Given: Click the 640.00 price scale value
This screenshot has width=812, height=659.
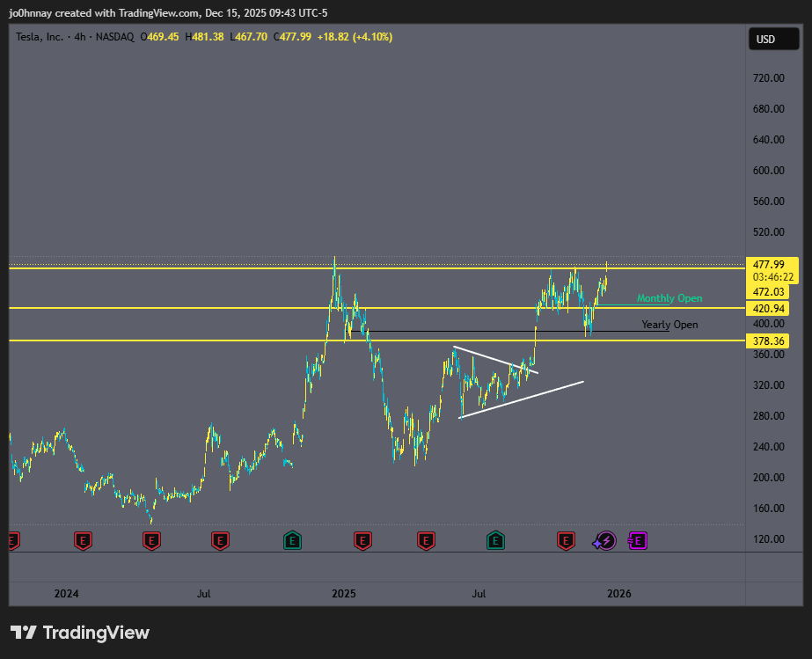Looking at the screenshot, I should [x=769, y=139].
